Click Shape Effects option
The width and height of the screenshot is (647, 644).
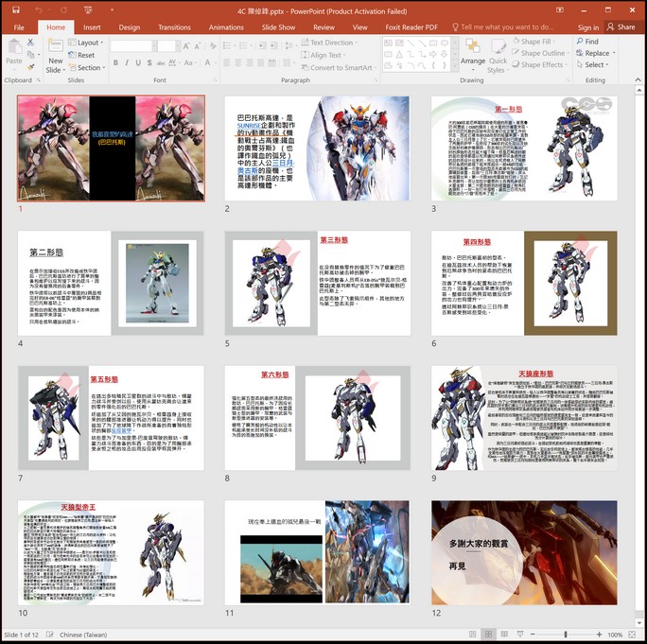point(539,64)
